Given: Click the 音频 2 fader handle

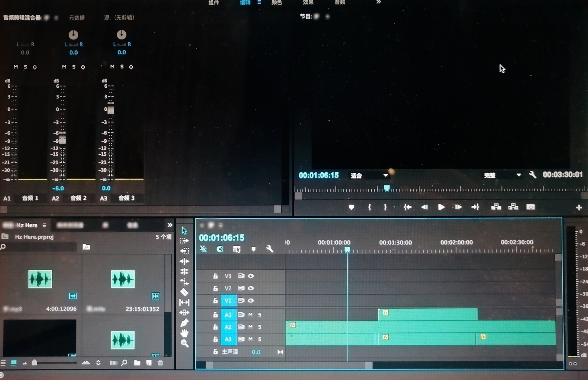Looking at the screenshot, I should click(x=62, y=140).
